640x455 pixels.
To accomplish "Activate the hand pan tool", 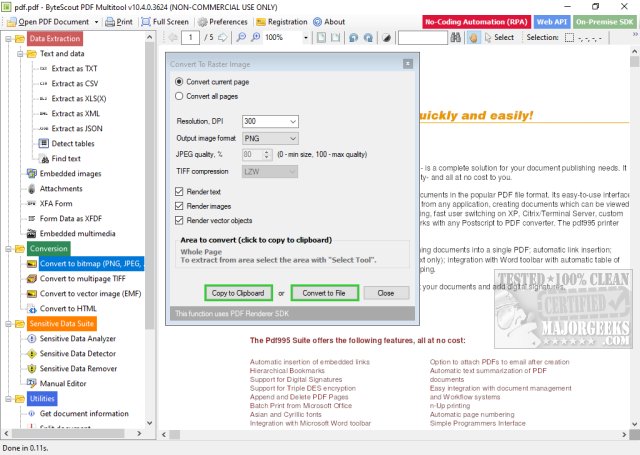I will pos(473,38).
